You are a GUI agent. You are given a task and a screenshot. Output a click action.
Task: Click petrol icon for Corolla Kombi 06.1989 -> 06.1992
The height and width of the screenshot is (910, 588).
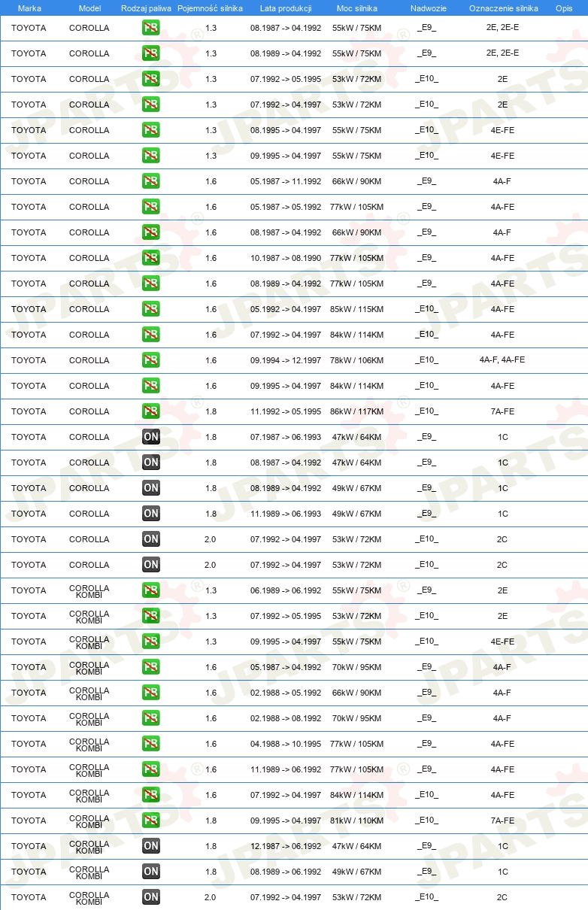click(x=151, y=590)
